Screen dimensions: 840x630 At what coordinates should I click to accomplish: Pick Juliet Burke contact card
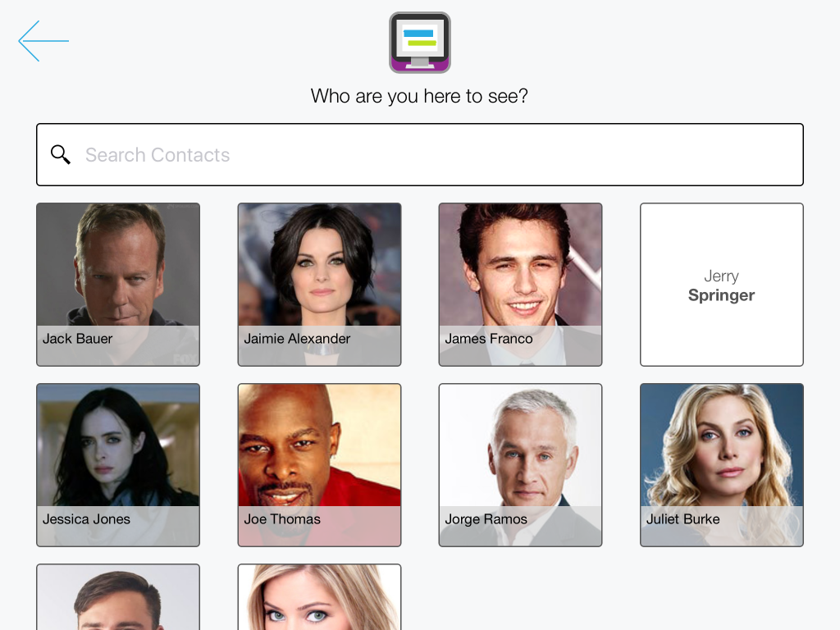tap(722, 465)
